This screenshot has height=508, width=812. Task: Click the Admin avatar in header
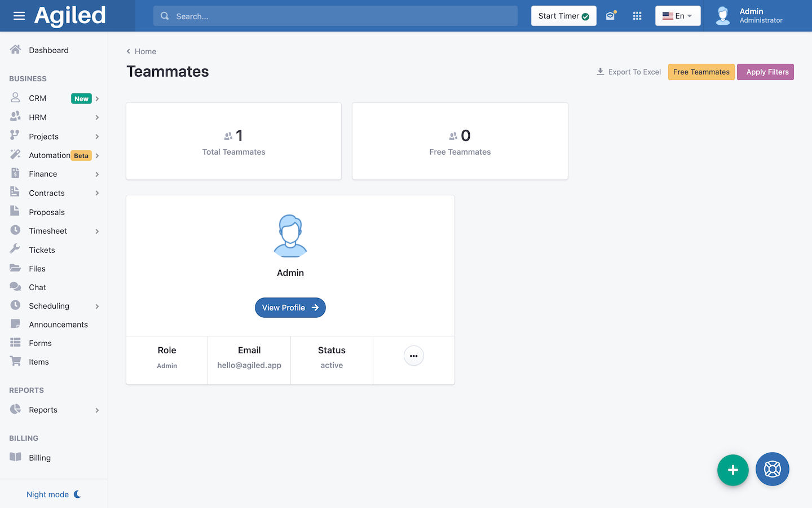point(722,16)
